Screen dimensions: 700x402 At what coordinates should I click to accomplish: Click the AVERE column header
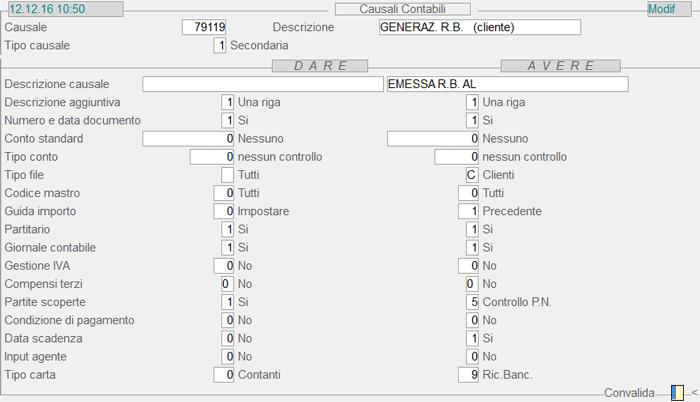tap(561, 66)
